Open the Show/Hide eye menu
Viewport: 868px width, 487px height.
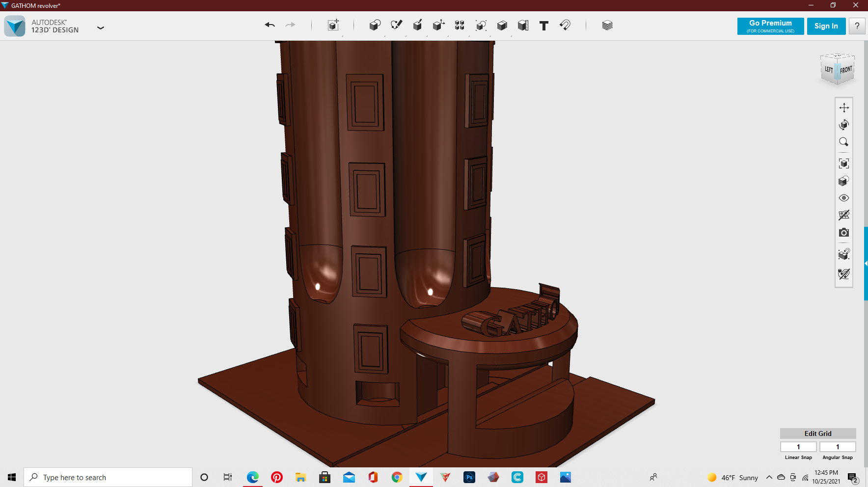click(x=844, y=198)
